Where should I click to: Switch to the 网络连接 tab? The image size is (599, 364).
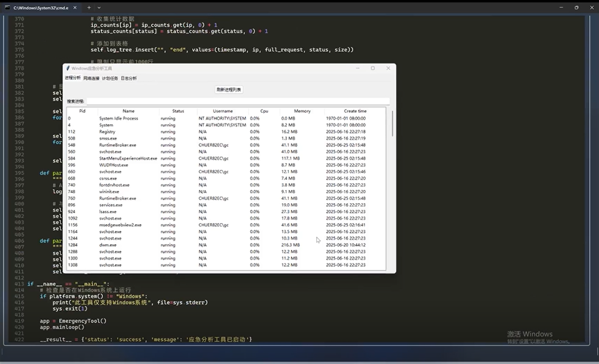(91, 78)
